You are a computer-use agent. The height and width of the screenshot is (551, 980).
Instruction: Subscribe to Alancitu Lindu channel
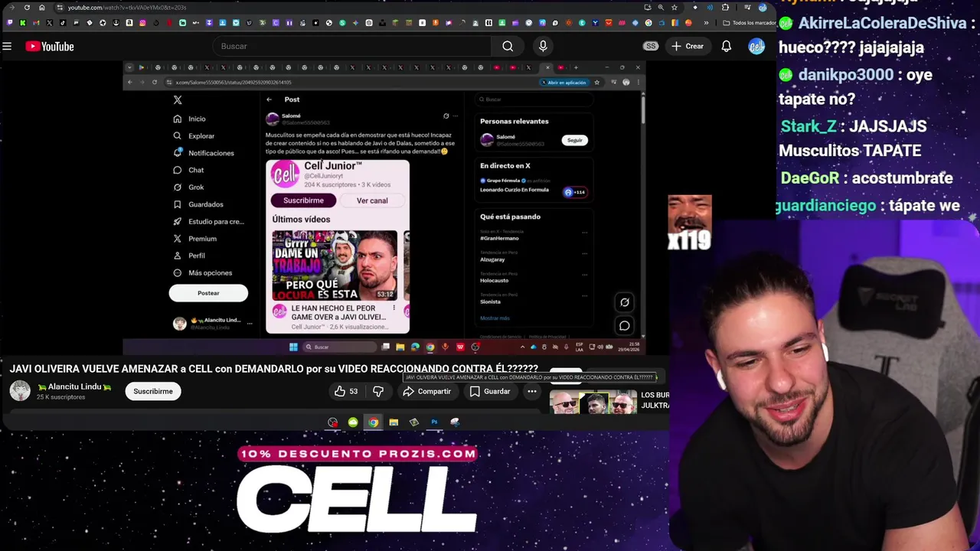coord(153,391)
